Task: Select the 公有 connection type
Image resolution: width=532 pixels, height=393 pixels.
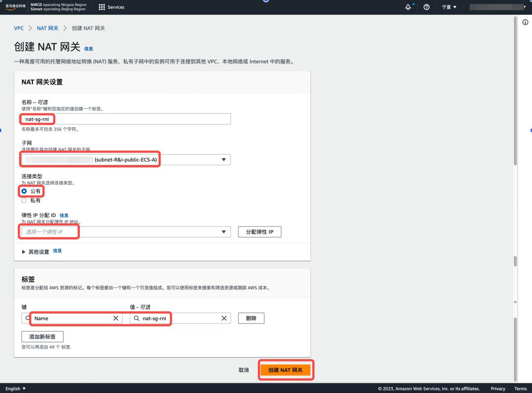Action: (24, 191)
